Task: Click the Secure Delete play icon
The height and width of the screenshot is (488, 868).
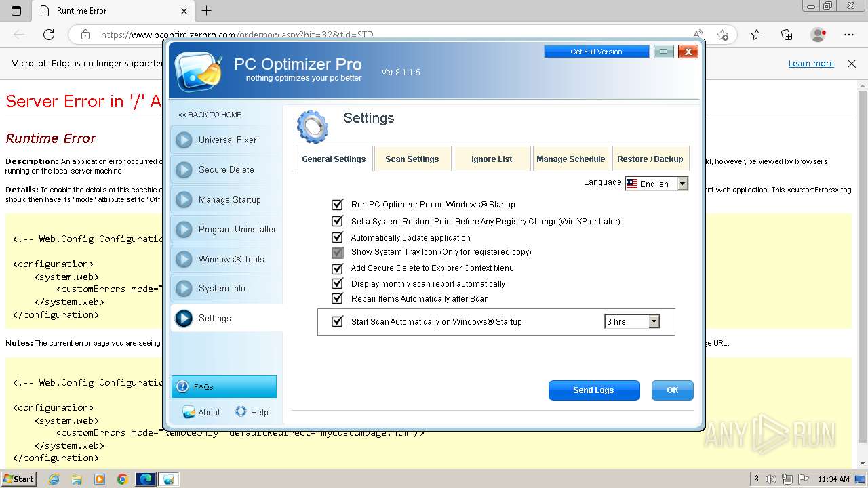Action: point(184,169)
